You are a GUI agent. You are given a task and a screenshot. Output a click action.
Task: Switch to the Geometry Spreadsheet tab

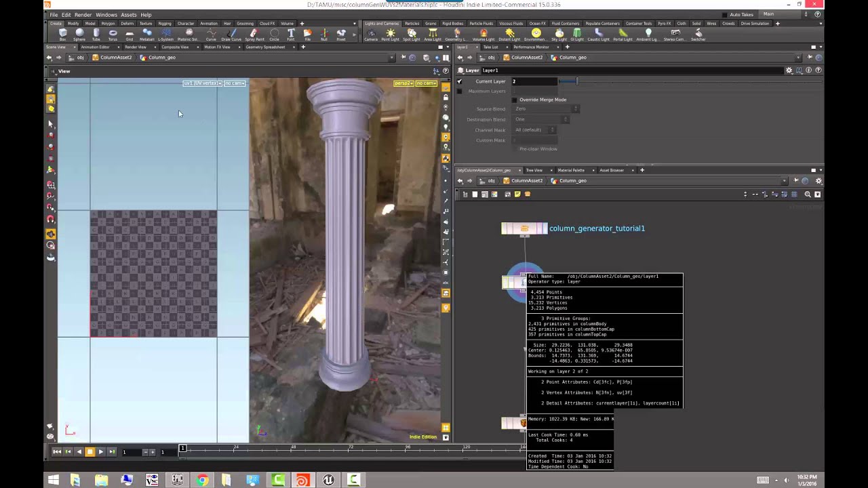(265, 47)
